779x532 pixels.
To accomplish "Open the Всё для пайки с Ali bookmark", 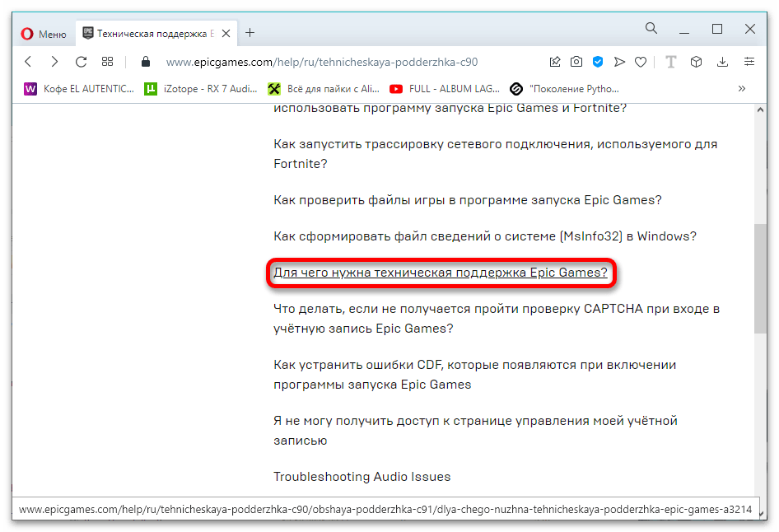I will 324,89.
